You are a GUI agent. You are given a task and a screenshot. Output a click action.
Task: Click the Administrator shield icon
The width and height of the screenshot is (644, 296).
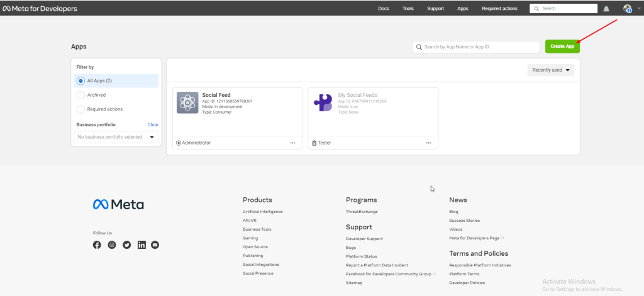179,143
